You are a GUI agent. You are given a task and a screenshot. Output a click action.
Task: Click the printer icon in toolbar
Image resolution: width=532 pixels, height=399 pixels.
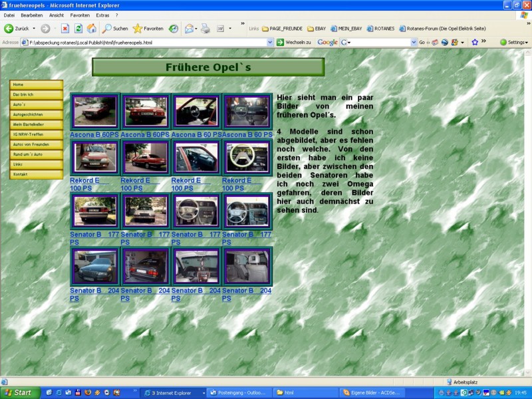point(205,29)
